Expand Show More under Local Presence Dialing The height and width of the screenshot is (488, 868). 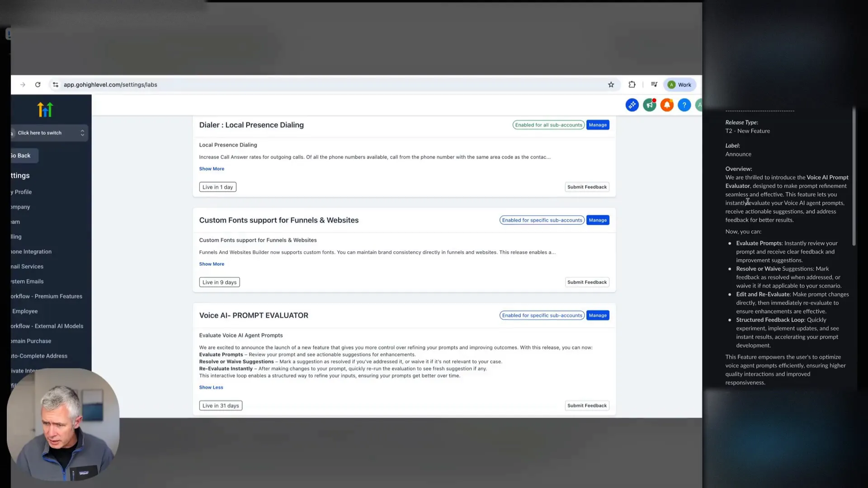[x=212, y=169]
